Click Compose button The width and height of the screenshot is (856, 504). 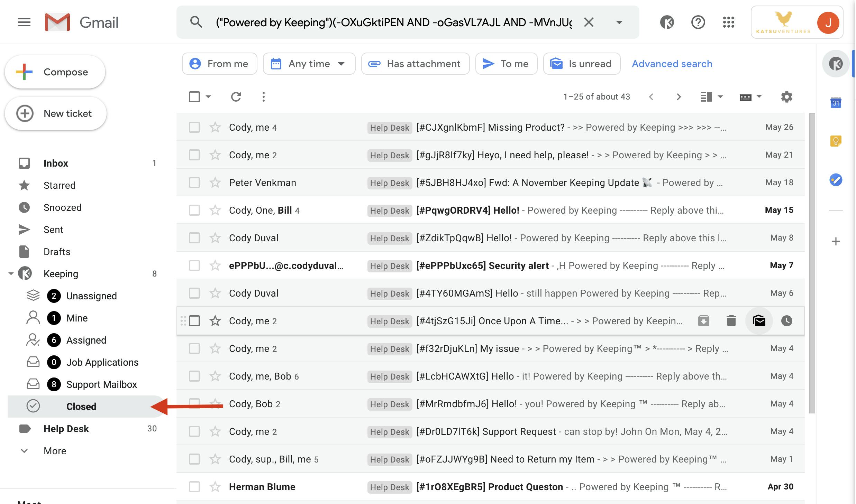point(55,72)
